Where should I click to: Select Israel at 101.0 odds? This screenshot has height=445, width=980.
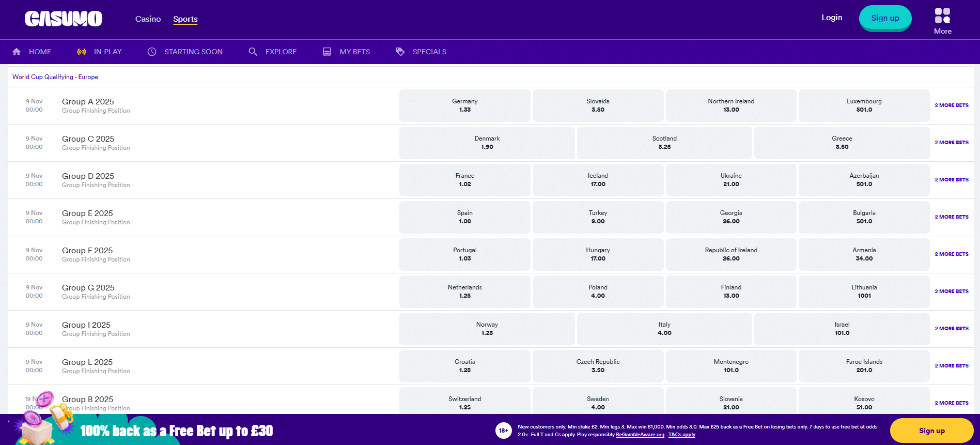pos(842,329)
